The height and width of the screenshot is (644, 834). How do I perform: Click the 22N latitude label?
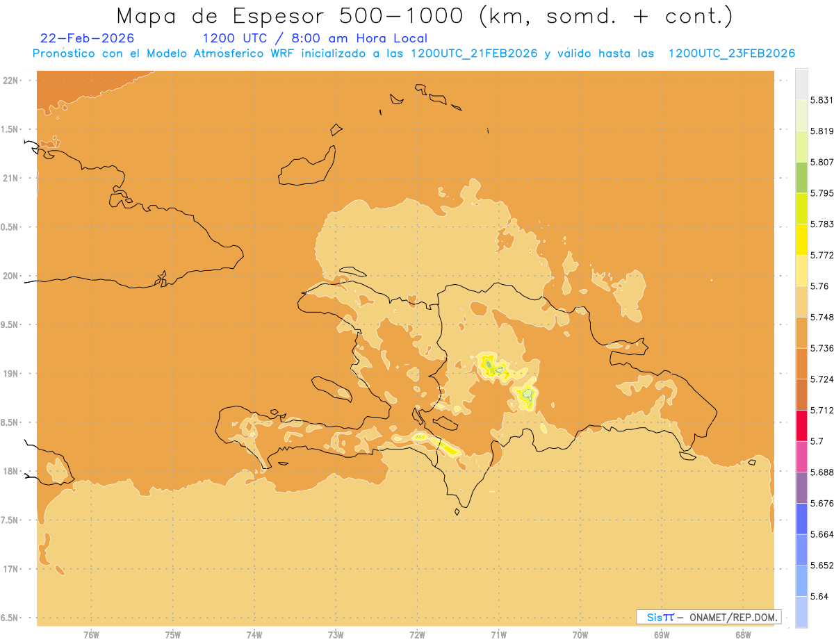(x=11, y=81)
